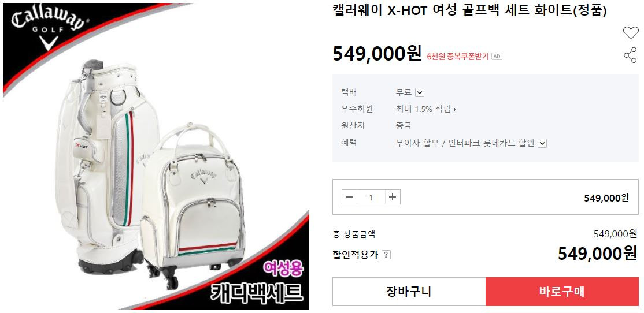Increase quantity with the plus button
644x313 pixels.
[392, 198]
